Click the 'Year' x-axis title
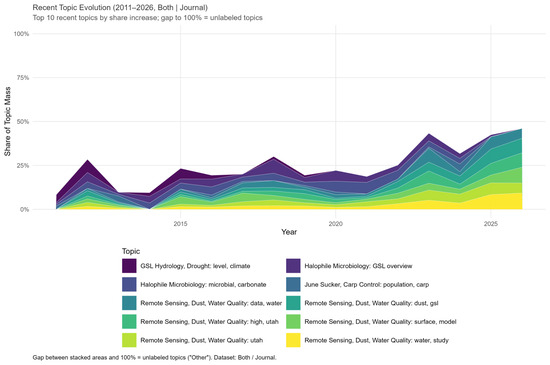This screenshot has width=550, height=365. [289, 232]
